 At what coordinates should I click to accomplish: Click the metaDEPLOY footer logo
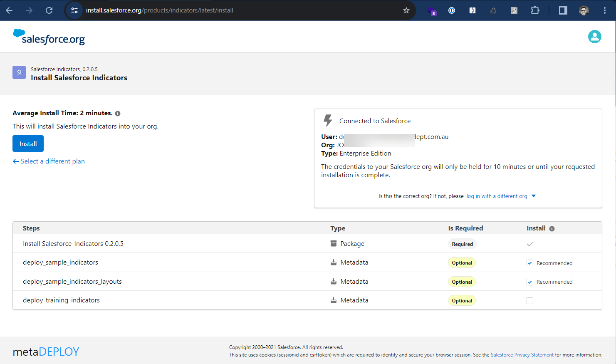46,352
